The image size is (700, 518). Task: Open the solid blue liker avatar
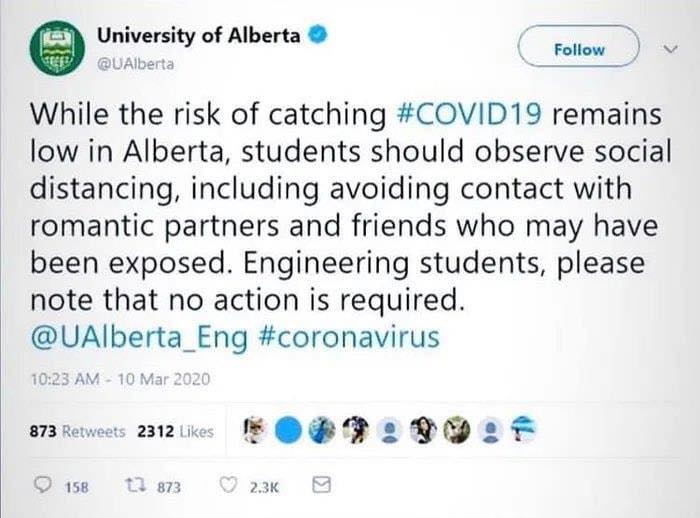click(x=288, y=431)
